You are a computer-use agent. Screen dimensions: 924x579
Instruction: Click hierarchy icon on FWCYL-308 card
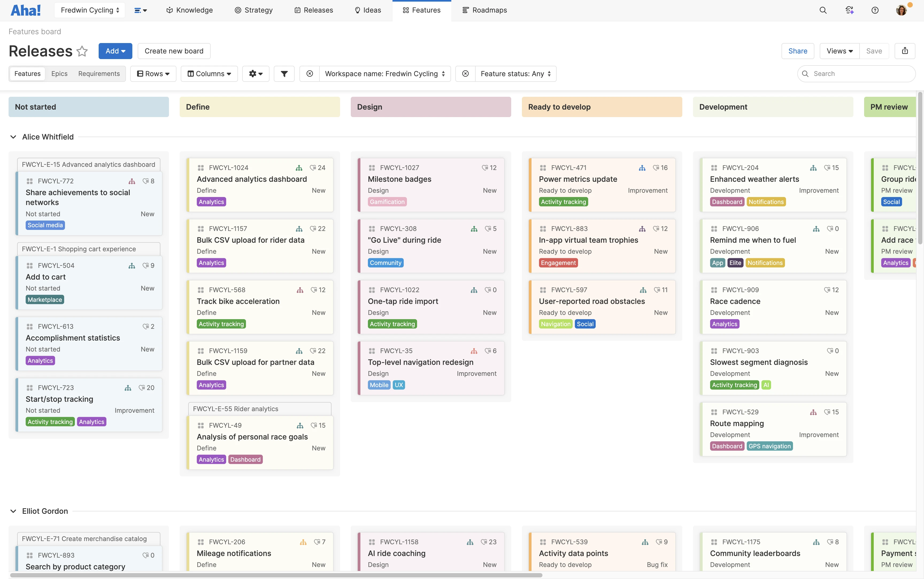[x=474, y=229]
